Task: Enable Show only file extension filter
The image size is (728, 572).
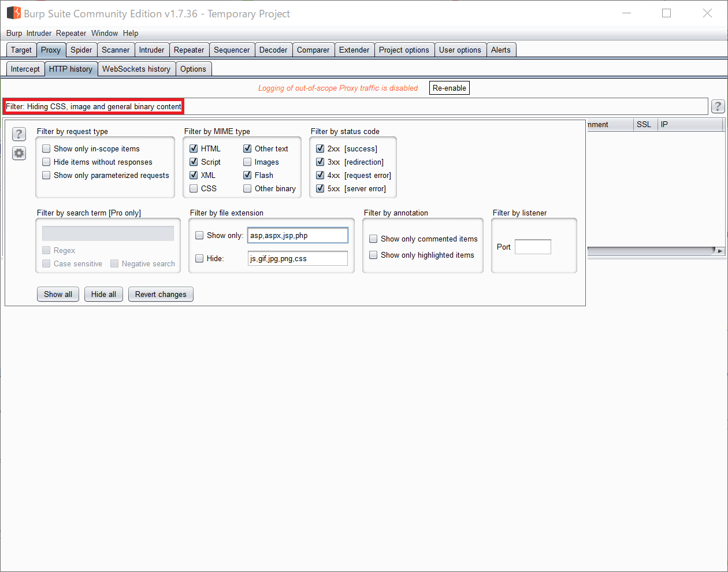Action: point(199,235)
